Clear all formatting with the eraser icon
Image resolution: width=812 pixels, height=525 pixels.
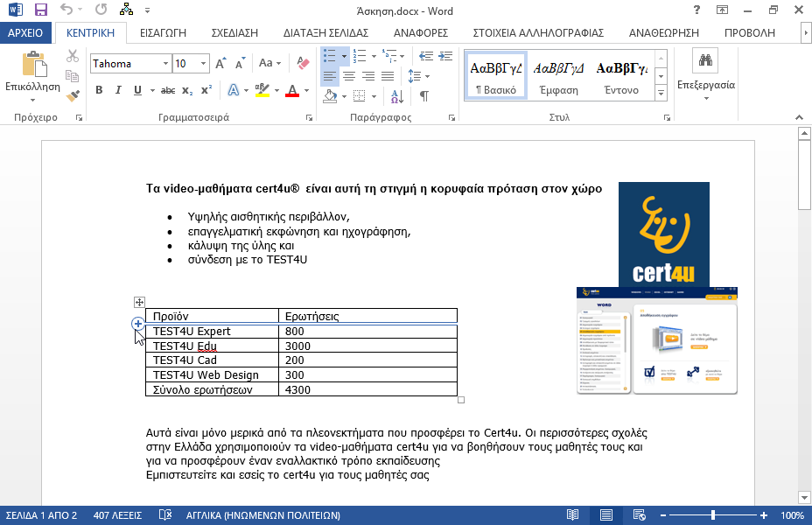pos(303,63)
